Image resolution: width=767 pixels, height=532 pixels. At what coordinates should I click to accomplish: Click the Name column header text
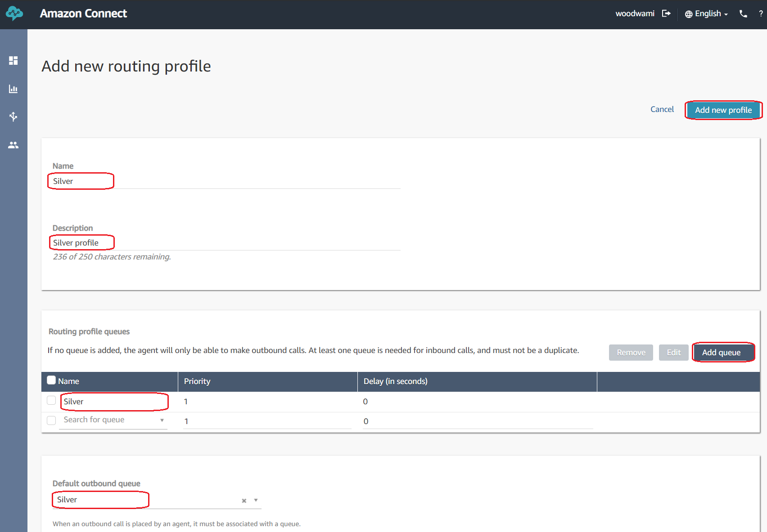(x=68, y=381)
